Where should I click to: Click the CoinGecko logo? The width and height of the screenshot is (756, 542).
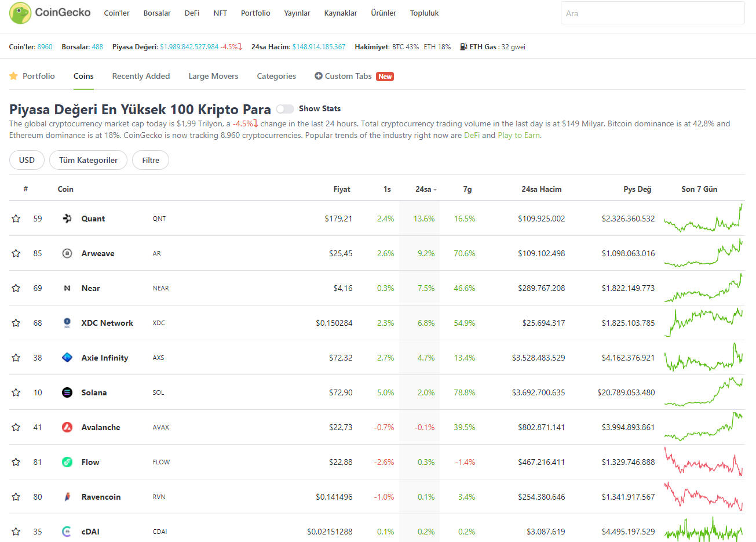pyautogui.click(x=50, y=13)
